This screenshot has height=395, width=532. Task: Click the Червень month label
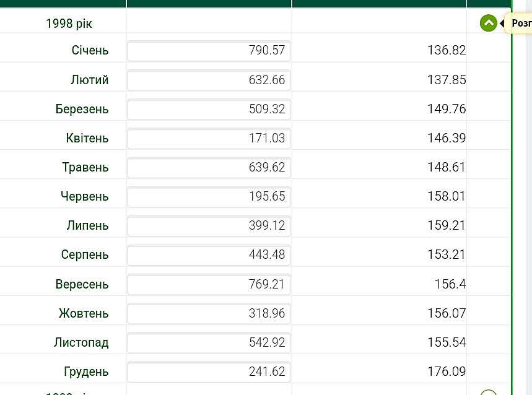point(85,196)
